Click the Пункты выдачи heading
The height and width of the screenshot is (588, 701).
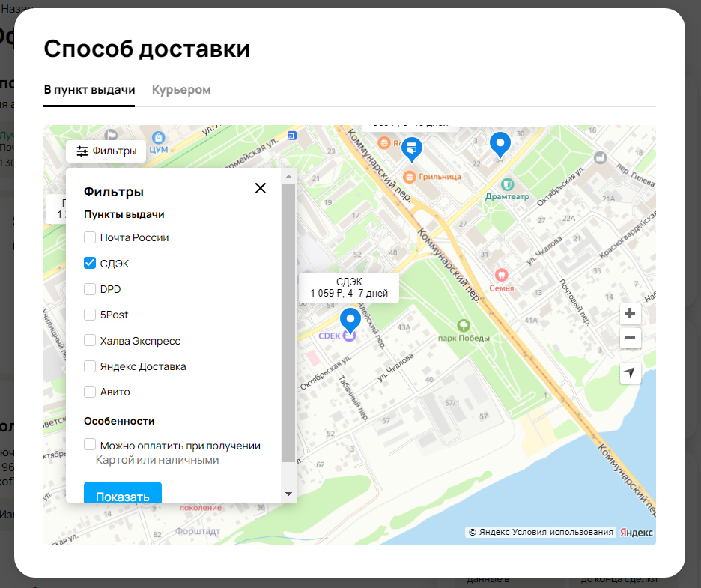point(124,215)
